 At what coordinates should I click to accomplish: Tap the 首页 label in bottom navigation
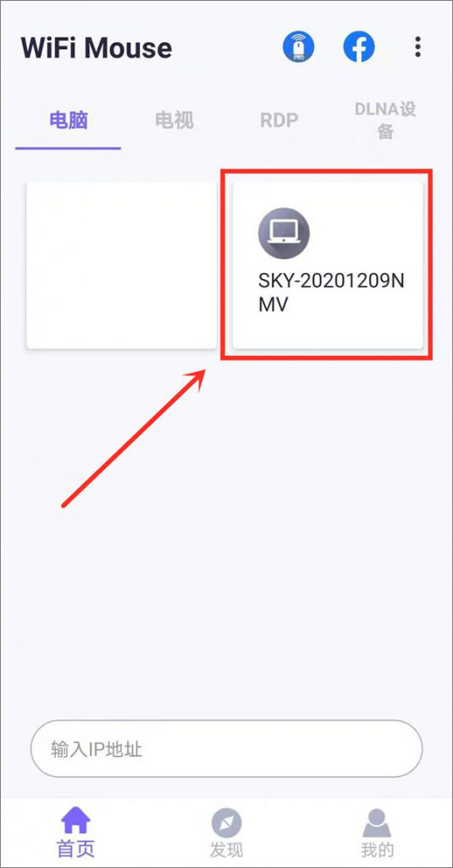coord(75,848)
